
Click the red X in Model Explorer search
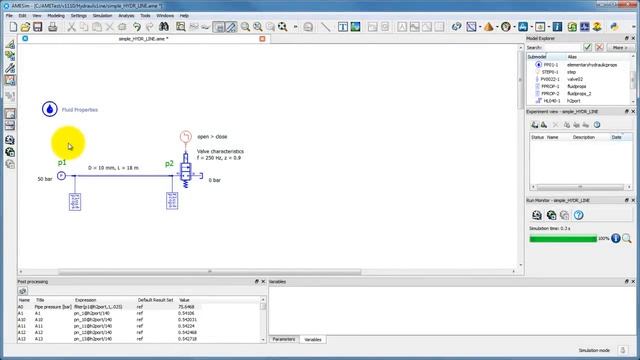599,47
